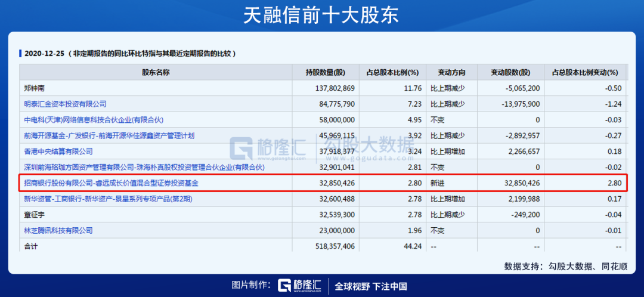Select the 持股数量(股) column header
Image resolution: width=644 pixels, height=297 pixels.
tap(326, 72)
